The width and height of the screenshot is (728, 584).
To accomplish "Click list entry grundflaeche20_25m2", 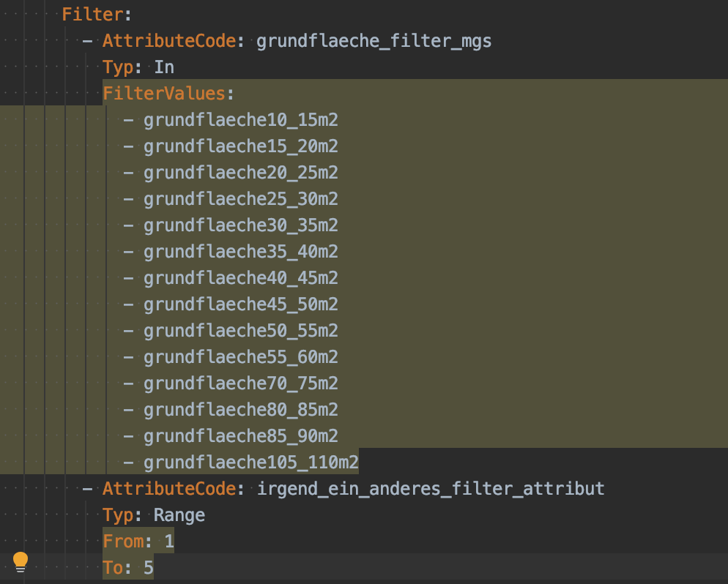I will (x=240, y=172).
